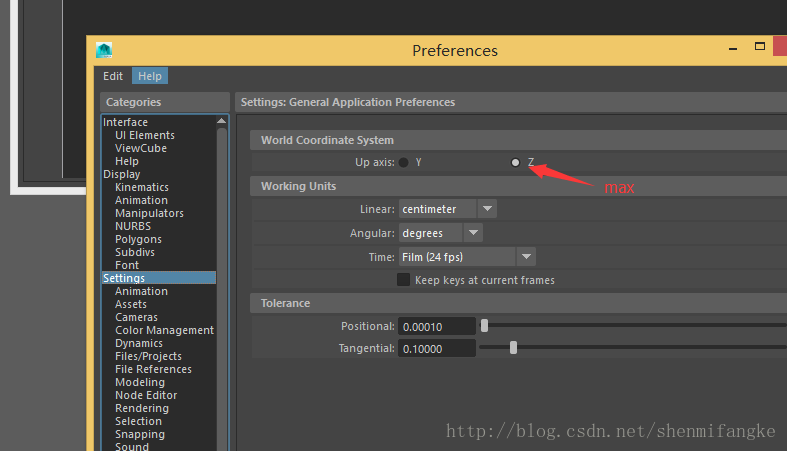Select the highlighted Settings category
This screenshot has height=451, width=787.
coord(159,278)
